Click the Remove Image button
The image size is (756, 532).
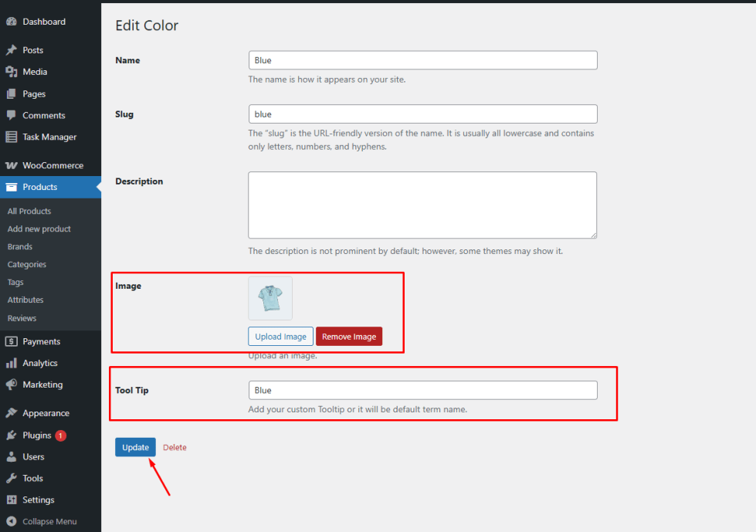(349, 337)
